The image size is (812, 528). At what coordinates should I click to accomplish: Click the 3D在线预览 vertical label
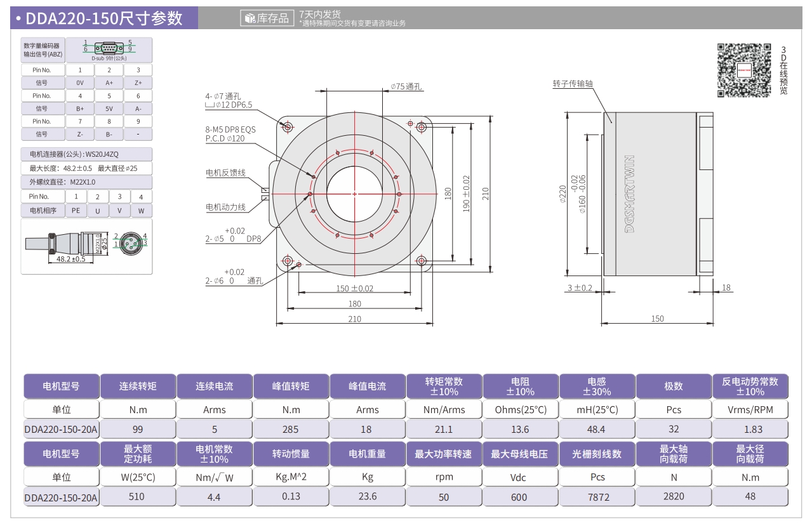point(783,70)
